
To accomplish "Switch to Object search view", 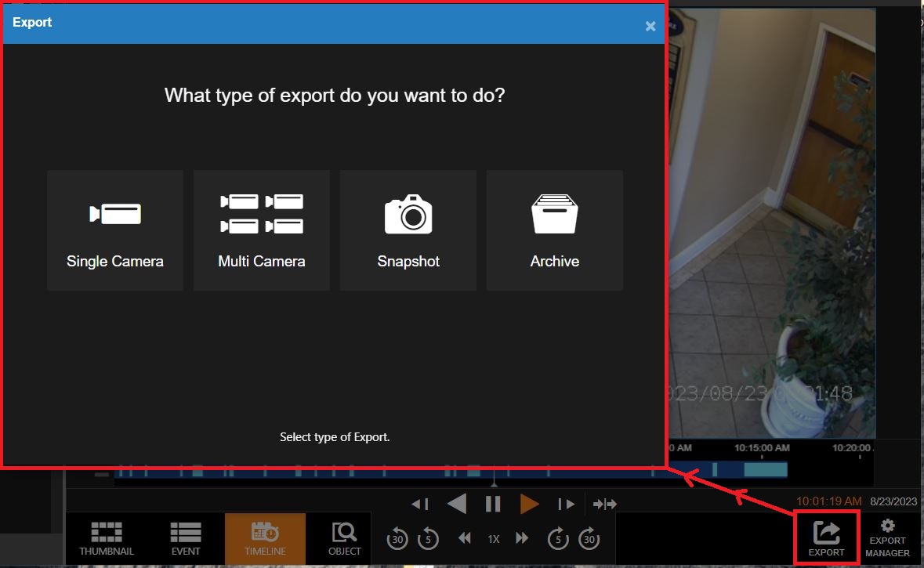I will tap(344, 538).
